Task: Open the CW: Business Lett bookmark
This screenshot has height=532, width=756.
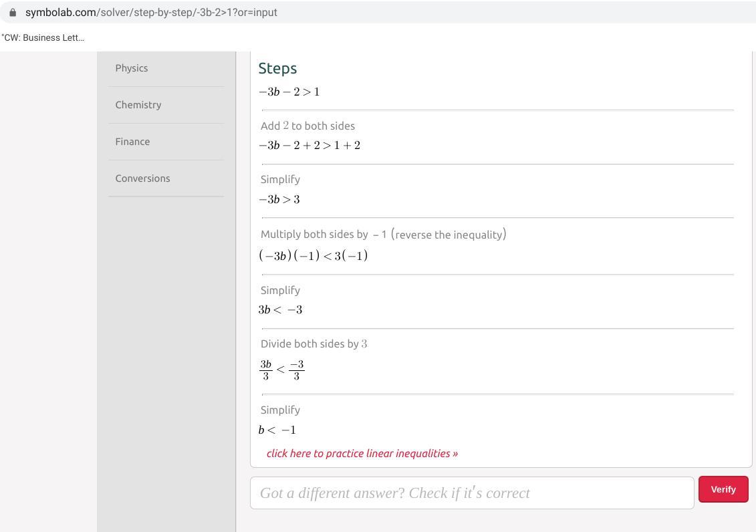Action: click(43, 37)
